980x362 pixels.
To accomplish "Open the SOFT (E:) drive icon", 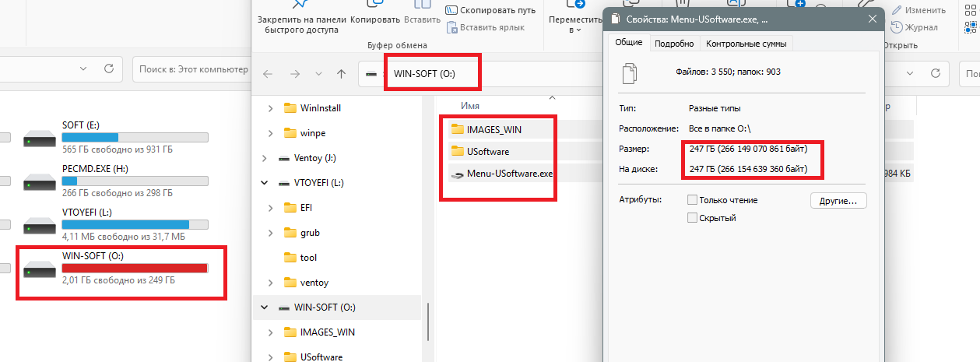I will (39, 139).
